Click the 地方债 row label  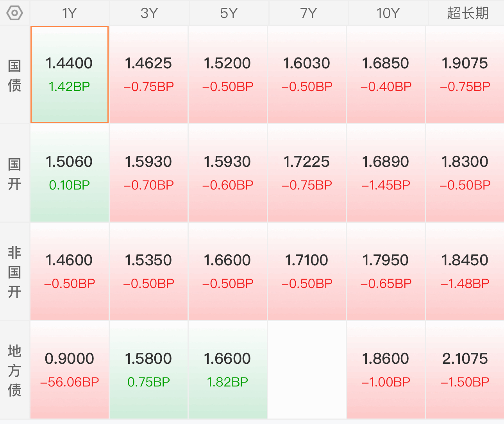(14, 370)
